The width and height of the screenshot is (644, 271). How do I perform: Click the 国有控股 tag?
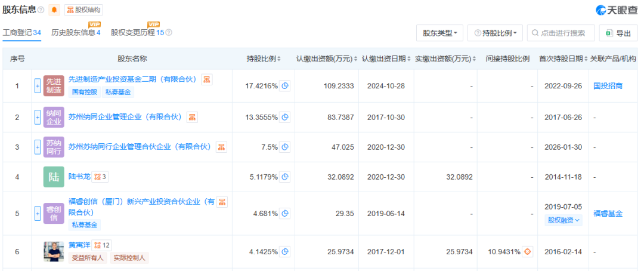tap(85, 92)
